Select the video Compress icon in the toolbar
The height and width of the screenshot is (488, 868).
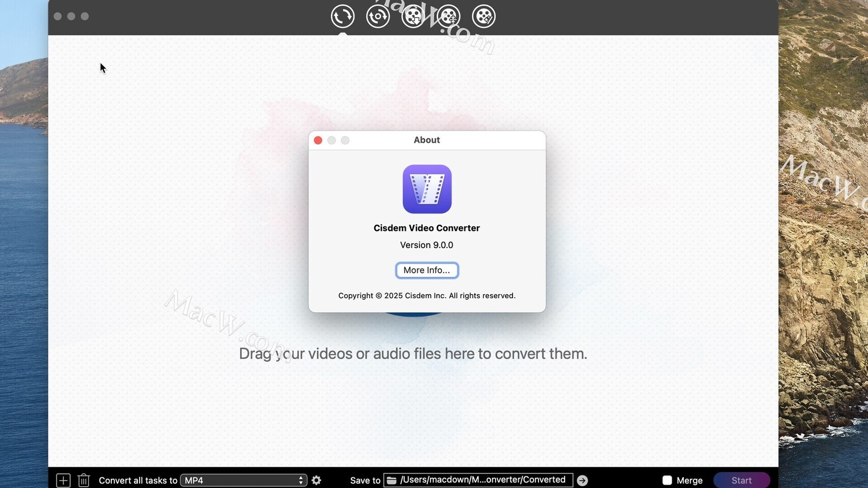[449, 16]
